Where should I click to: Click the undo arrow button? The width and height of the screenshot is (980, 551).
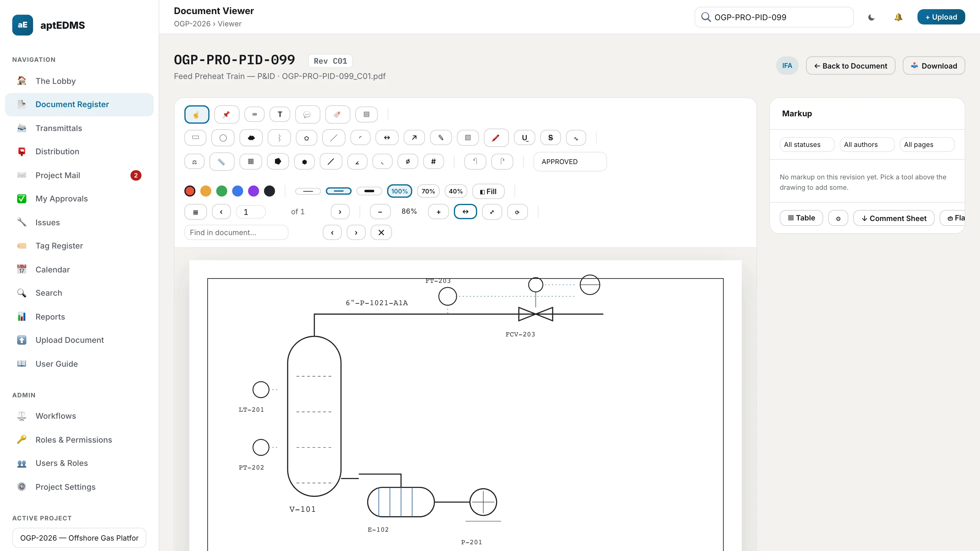(475, 162)
